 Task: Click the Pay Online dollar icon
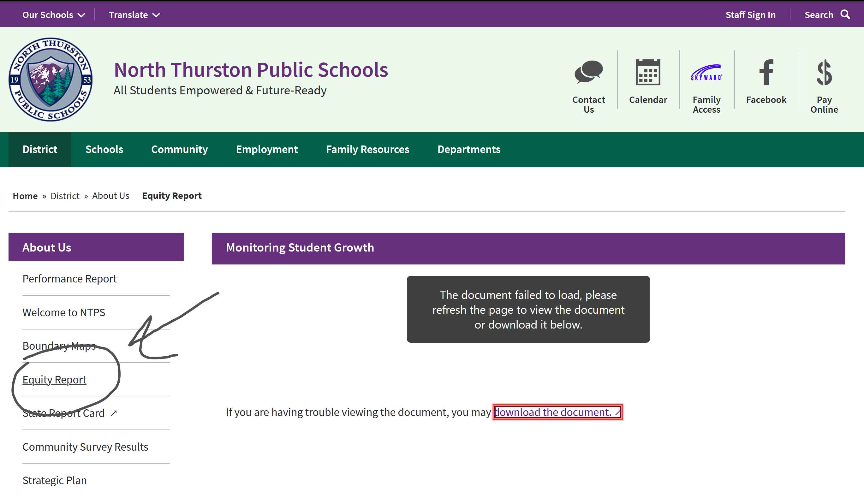tap(824, 72)
